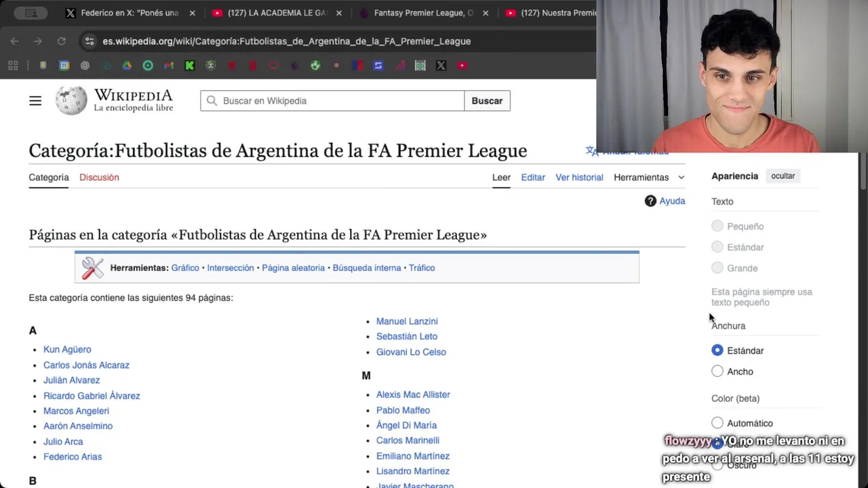Viewport: 868px width, 488px height.
Task: Open the Federico Arias article link
Action: pos(73,457)
